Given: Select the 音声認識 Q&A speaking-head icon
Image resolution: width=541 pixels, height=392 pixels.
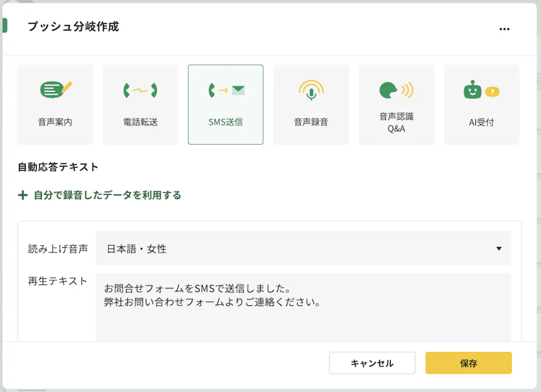Looking at the screenshot, I should (396, 90).
